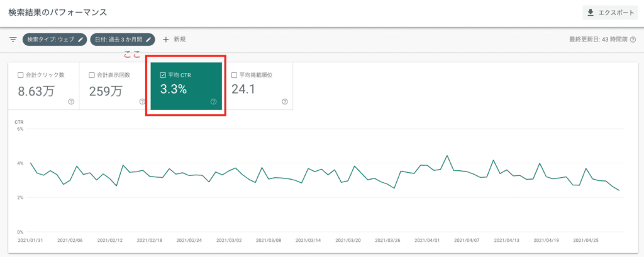Click the 2021/02/06 date label
Image resolution: width=644 pixels, height=257 pixels.
[70, 241]
